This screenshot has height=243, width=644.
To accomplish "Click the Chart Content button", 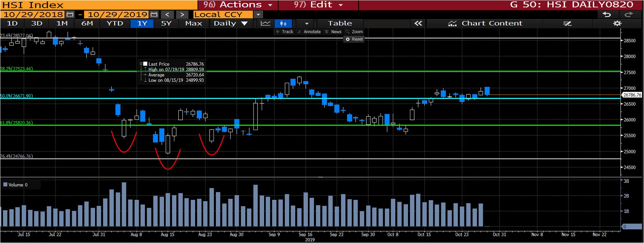I will tap(485, 24).
